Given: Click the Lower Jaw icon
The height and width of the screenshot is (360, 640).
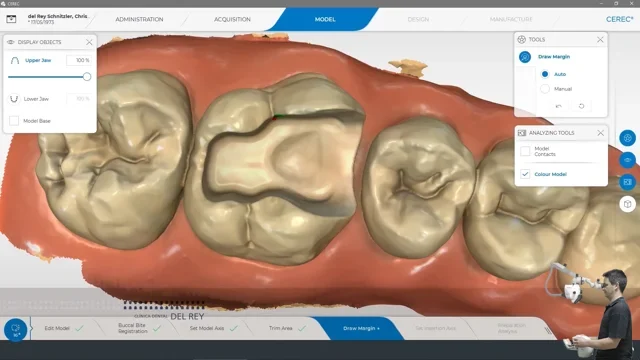Looking at the screenshot, I should click(x=14, y=99).
